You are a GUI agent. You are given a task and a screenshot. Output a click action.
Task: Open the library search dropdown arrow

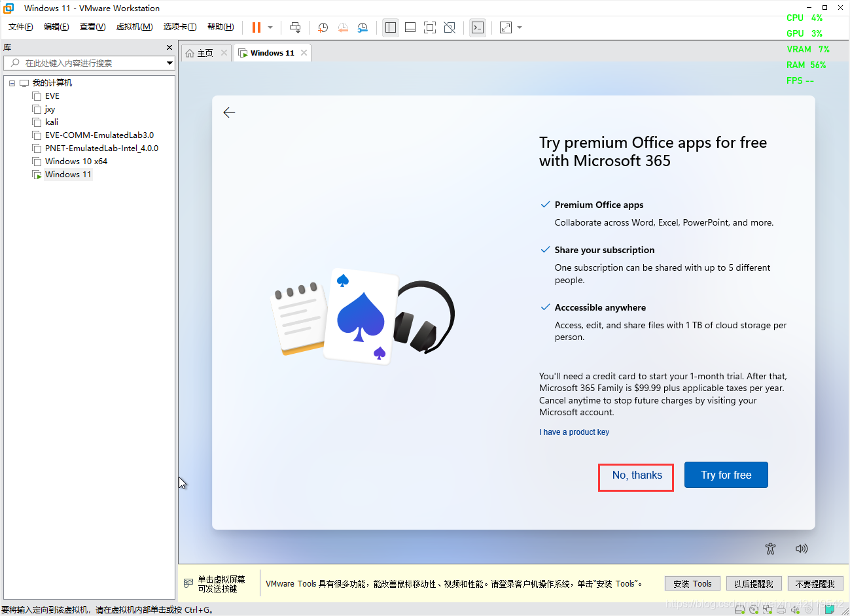tap(169, 63)
